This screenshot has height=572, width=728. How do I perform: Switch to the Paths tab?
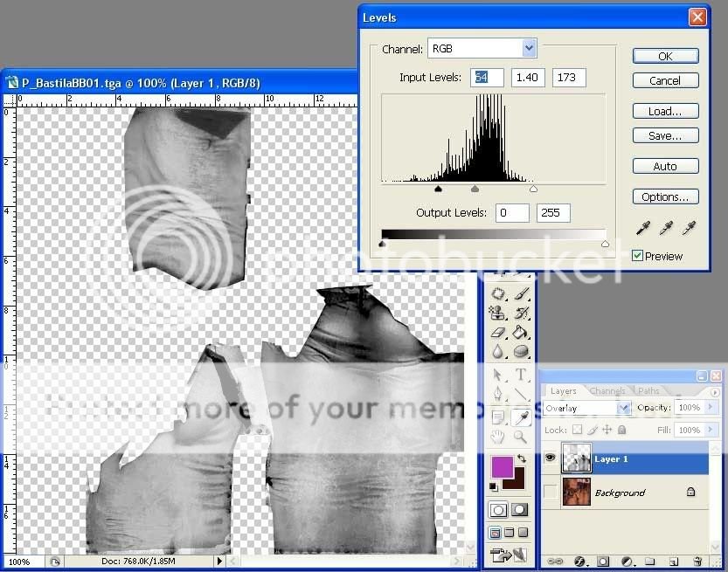coord(648,391)
